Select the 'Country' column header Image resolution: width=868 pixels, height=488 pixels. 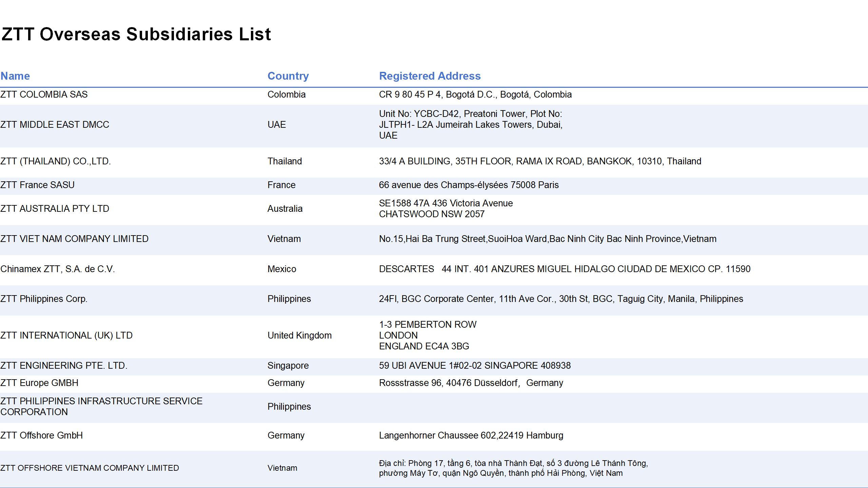tap(288, 76)
